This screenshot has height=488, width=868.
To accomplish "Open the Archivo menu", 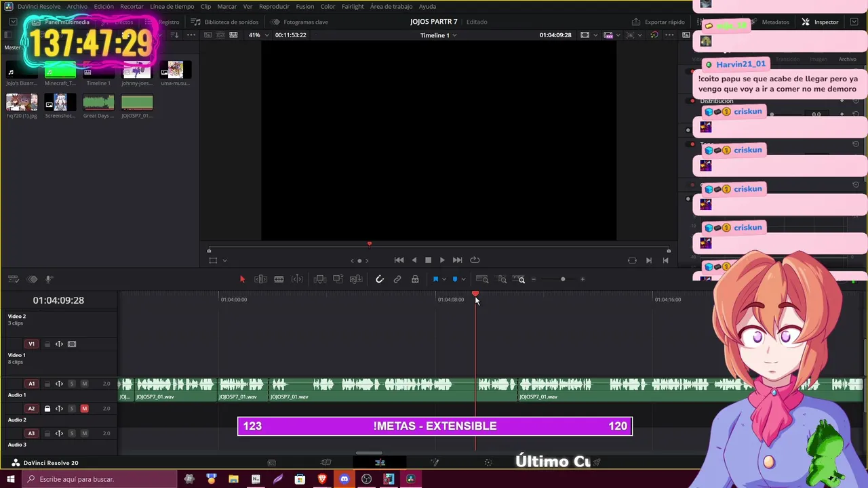I will pos(77,6).
